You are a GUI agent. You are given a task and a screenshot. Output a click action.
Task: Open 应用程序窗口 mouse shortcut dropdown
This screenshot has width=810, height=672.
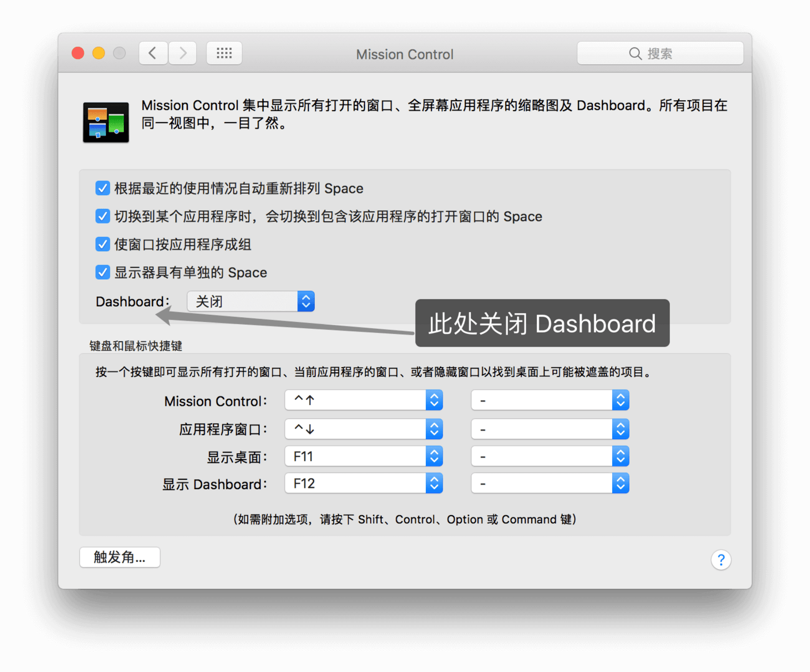click(x=550, y=429)
